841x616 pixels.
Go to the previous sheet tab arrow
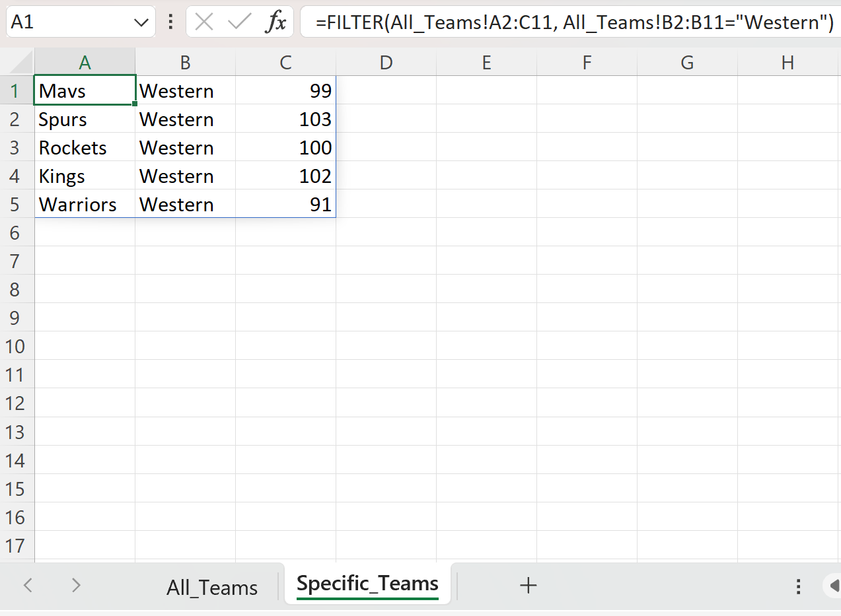28,585
